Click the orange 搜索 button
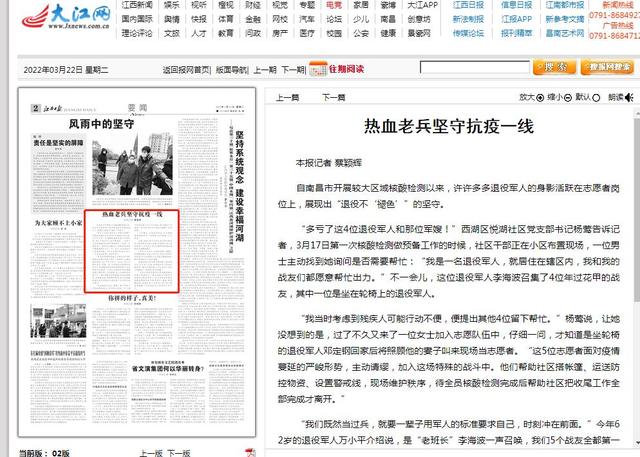Image resolution: width=640 pixels, height=457 pixels. tap(554, 67)
